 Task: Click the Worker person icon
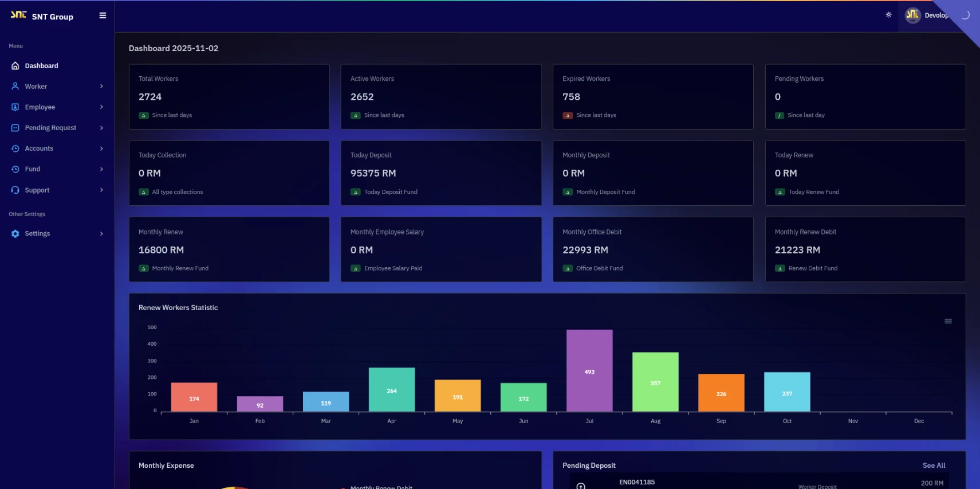15,87
